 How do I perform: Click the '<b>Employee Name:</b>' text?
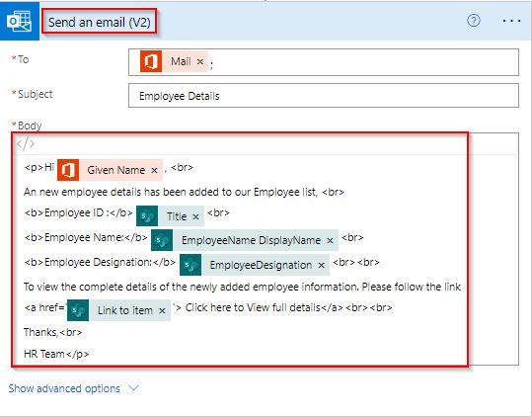86,237
